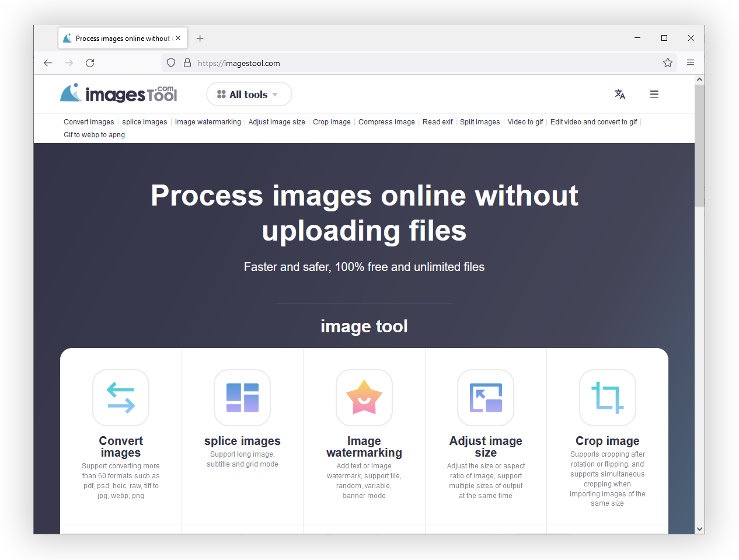The height and width of the screenshot is (560, 739).
Task: Click the Gif to webp to apng link
Action: tap(94, 134)
